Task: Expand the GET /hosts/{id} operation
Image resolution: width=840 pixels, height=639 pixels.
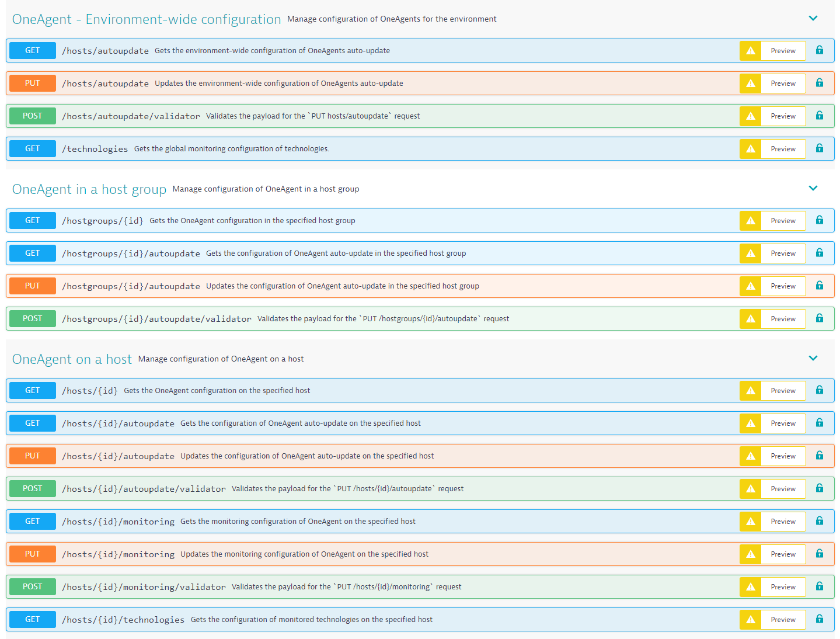Action: click(420, 391)
